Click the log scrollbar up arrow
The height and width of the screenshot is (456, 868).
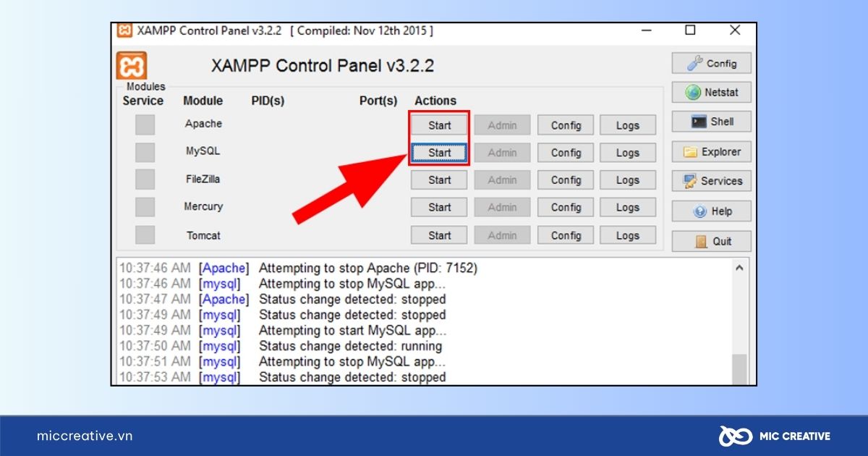[x=739, y=268]
